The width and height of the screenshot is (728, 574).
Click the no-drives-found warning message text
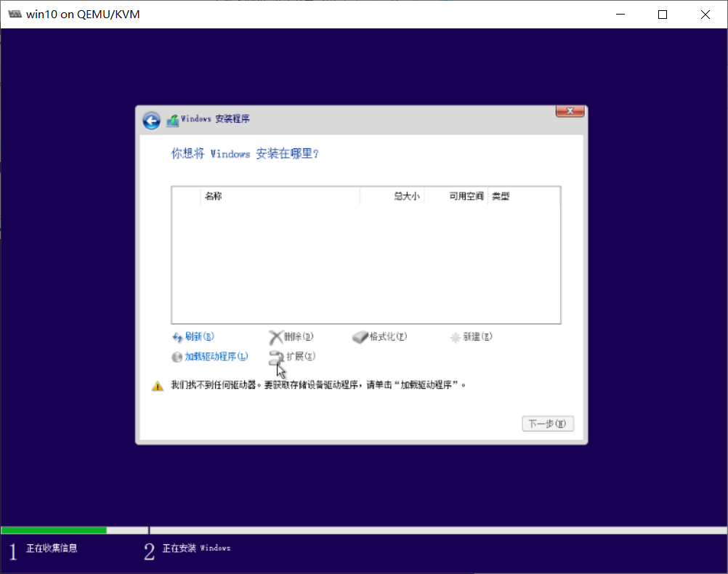pos(318,384)
